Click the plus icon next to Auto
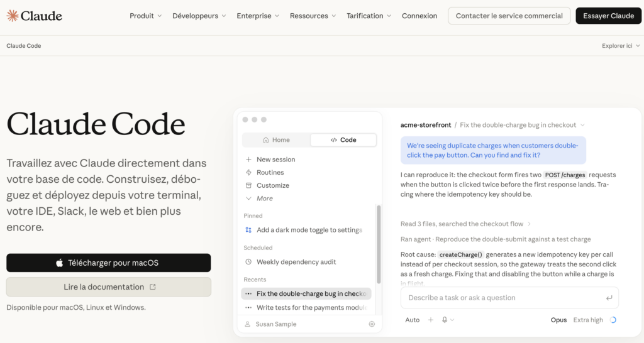644x343 pixels. point(431,320)
